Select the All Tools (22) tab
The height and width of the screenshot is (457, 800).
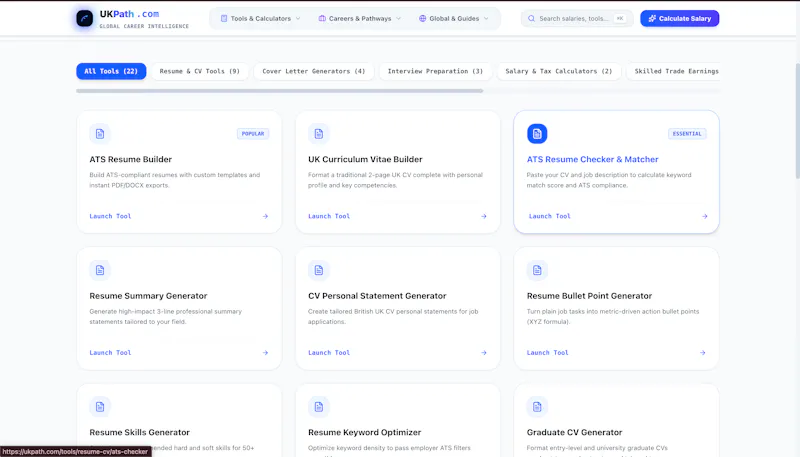[111, 71]
